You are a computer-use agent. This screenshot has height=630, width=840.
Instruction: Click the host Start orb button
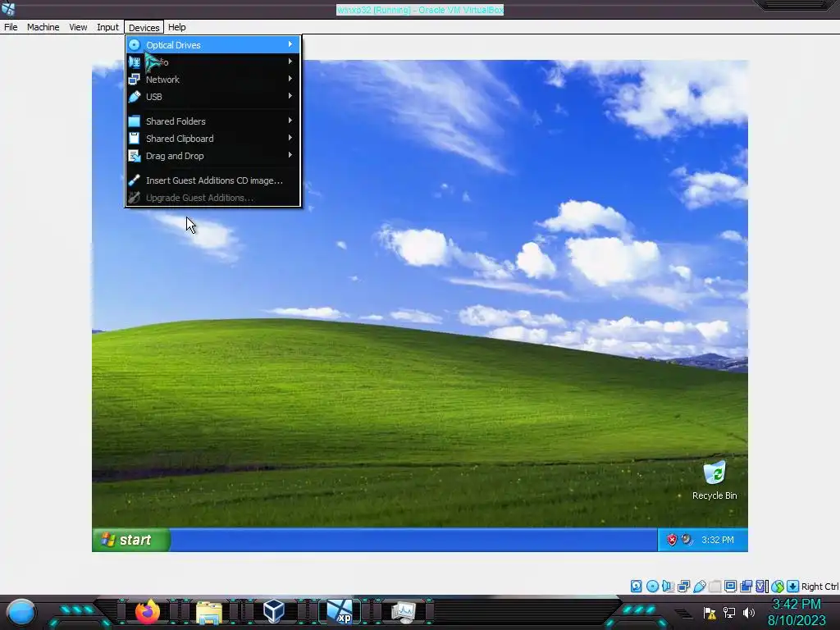pos(21,612)
